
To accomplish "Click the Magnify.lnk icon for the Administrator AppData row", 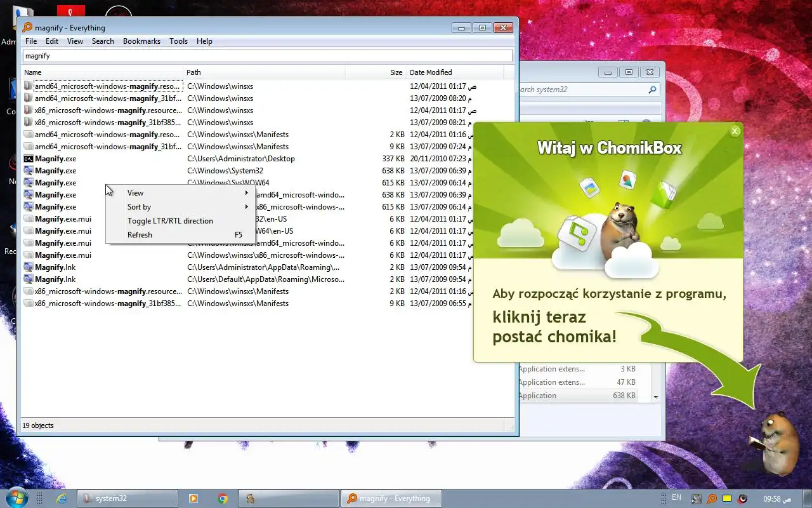I will point(29,267).
